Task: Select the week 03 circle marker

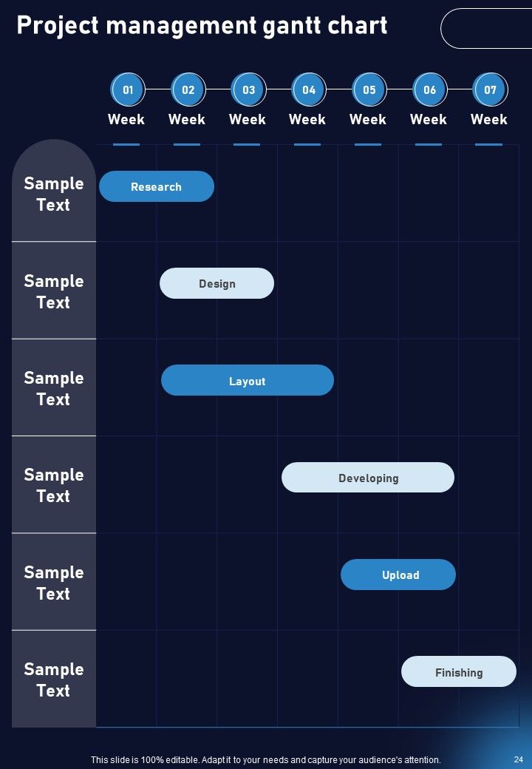Action: (249, 89)
